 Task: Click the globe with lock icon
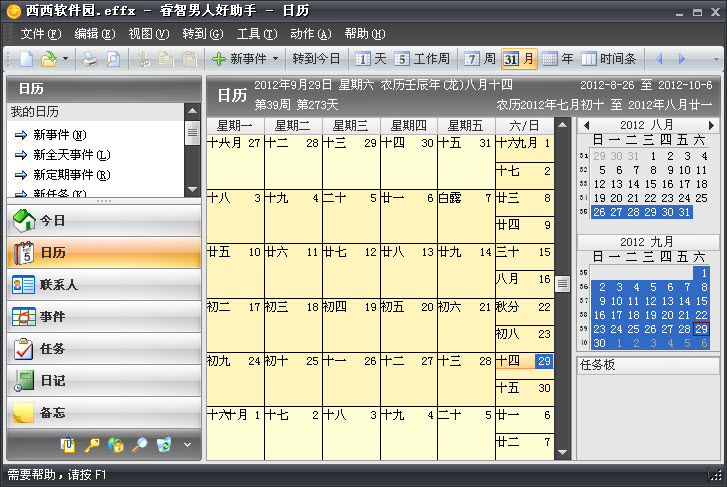116,445
